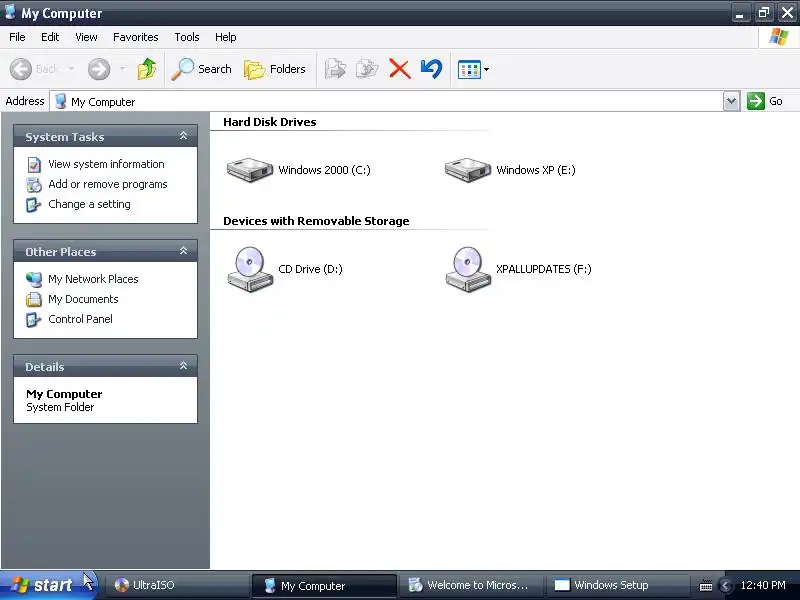Select the XPALLUPDATES (F:) disc icon
The width and height of the screenshot is (800, 600).
click(x=468, y=269)
